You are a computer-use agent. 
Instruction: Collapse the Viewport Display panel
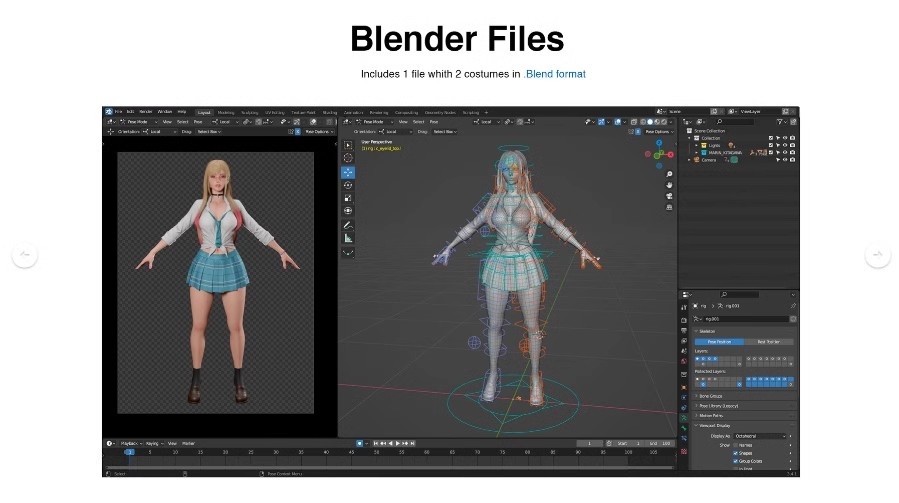click(744, 426)
